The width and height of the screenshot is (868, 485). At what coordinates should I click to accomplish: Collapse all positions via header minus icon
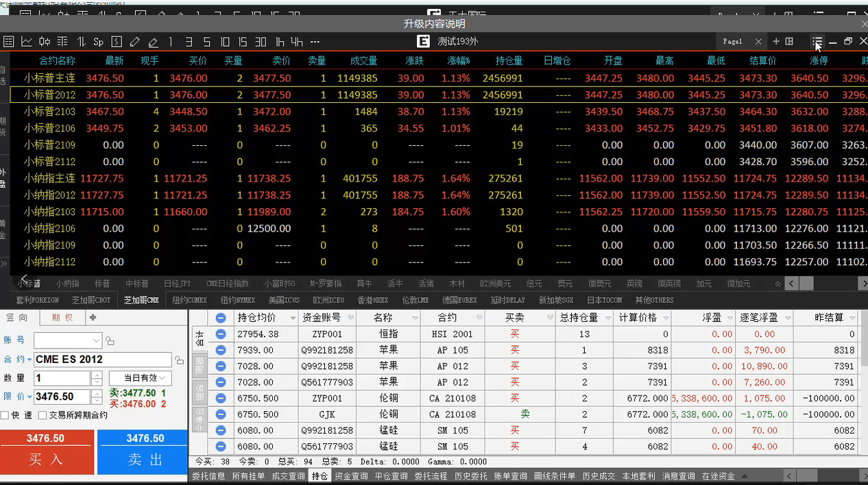click(x=221, y=318)
